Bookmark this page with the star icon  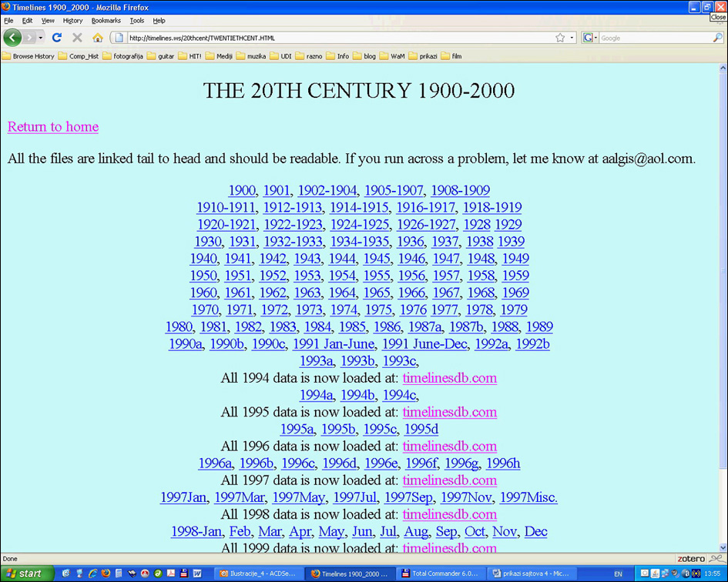[x=560, y=38]
